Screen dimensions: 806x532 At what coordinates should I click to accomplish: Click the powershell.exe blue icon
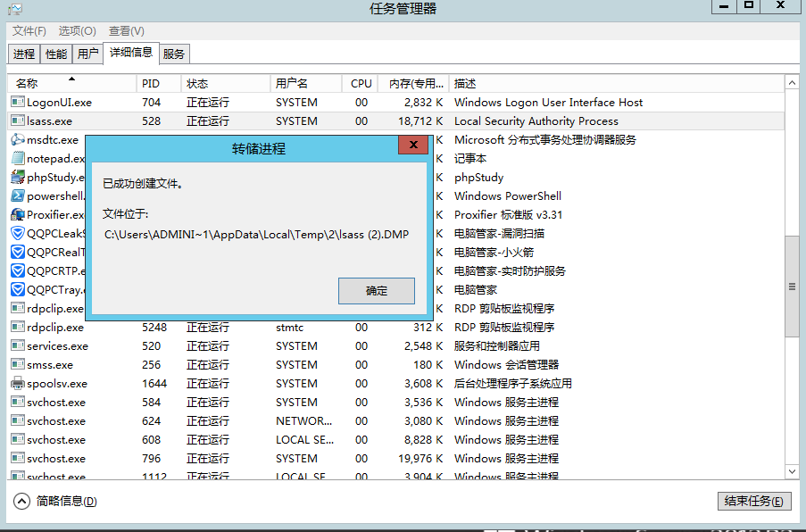tap(18, 195)
